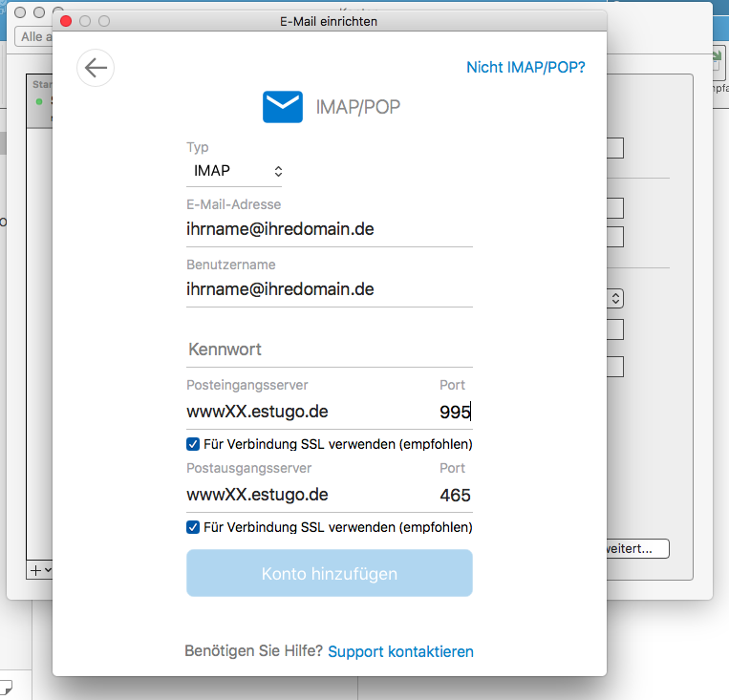Viewport: 729px width, 700px height.
Task: Open the popup stepper in background panel
Action: [616, 299]
